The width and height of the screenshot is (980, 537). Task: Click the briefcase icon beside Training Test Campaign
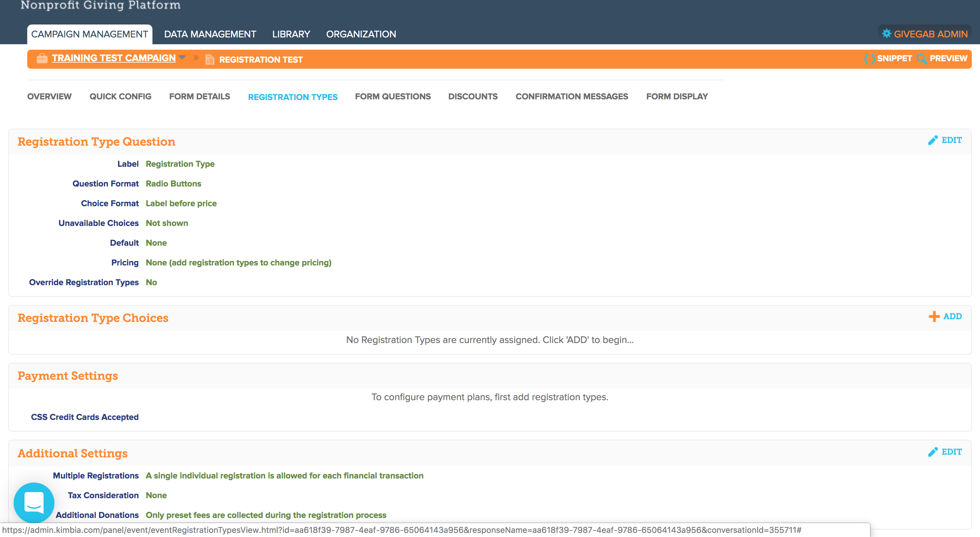[x=42, y=59]
